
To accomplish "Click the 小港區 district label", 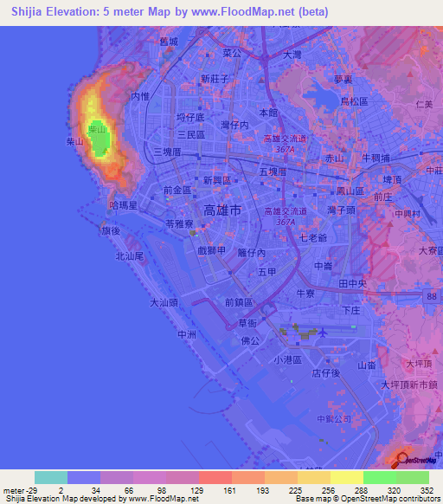I will pos(288,360).
